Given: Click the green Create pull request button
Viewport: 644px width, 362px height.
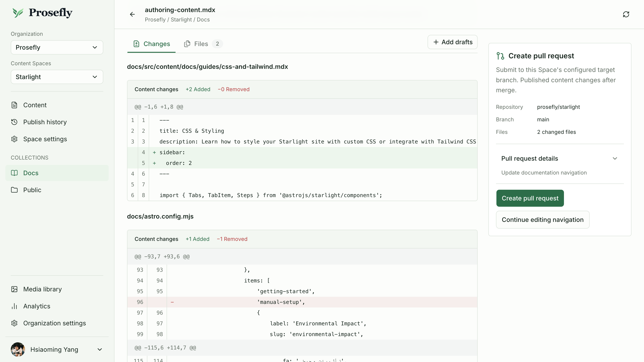Looking at the screenshot, I should [x=530, y=198].
